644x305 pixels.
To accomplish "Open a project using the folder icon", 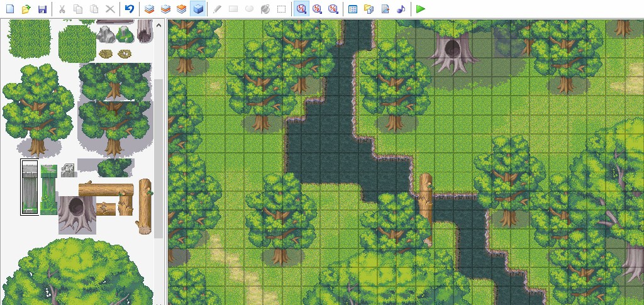I will pos(26,9).
